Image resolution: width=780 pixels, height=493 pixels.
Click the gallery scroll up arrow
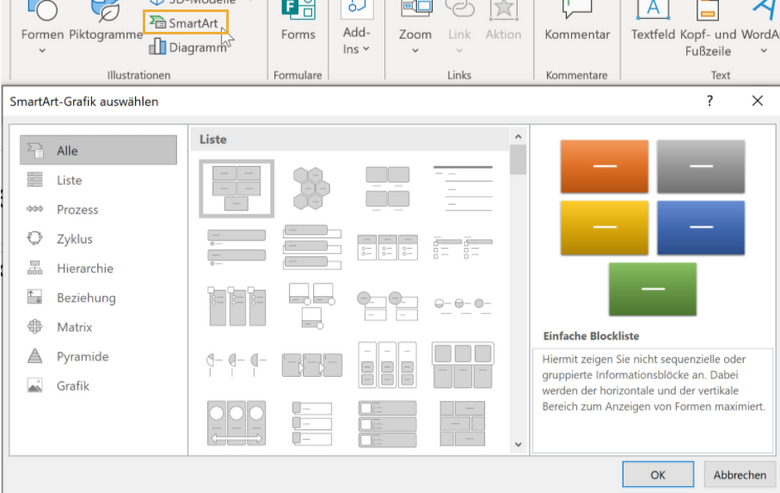point(518,136)
